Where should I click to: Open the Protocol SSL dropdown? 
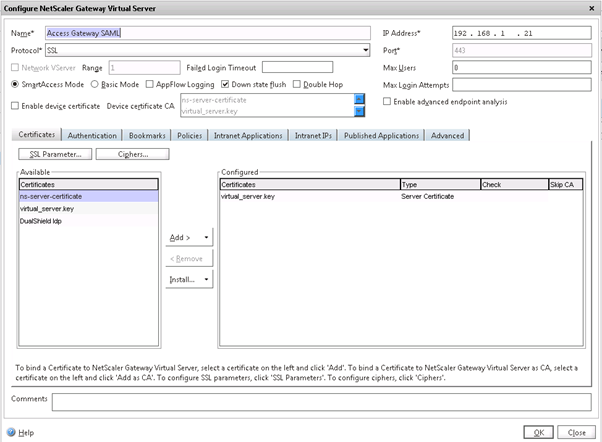(364, 49)
